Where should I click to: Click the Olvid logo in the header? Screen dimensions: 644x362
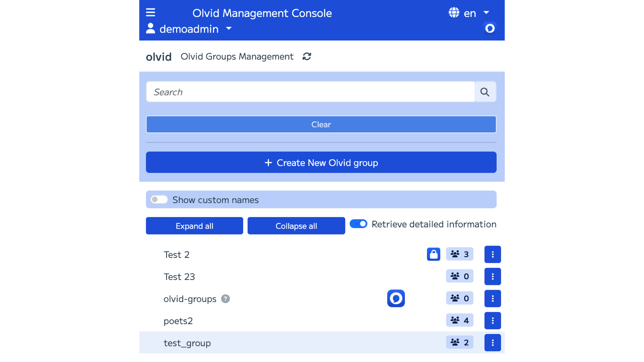490,28
